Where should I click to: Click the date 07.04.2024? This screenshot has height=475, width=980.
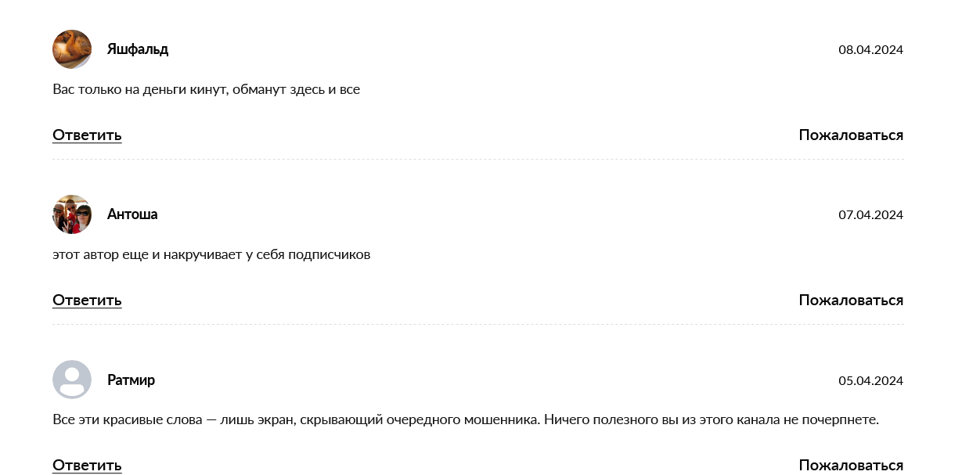click(x=870, y=215)
